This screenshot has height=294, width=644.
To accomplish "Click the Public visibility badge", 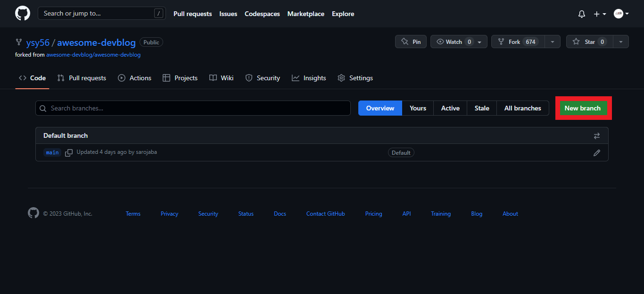I will (151, 42).
